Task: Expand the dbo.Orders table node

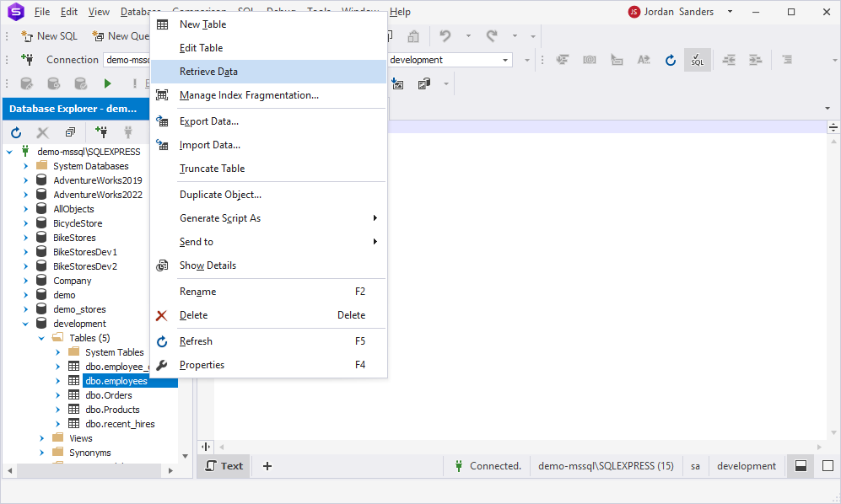Action: [58, 395]
